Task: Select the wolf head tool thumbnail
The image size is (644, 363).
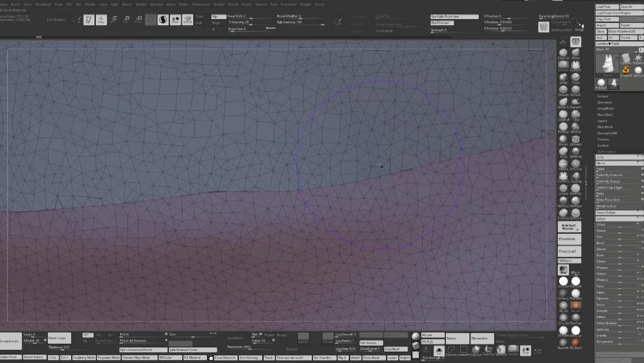Action: 607,65
